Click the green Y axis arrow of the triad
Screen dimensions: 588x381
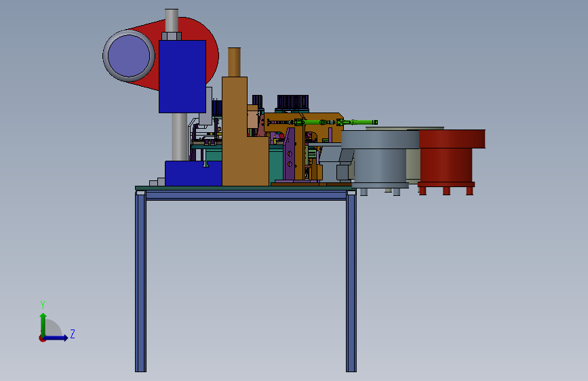(43, 325)
